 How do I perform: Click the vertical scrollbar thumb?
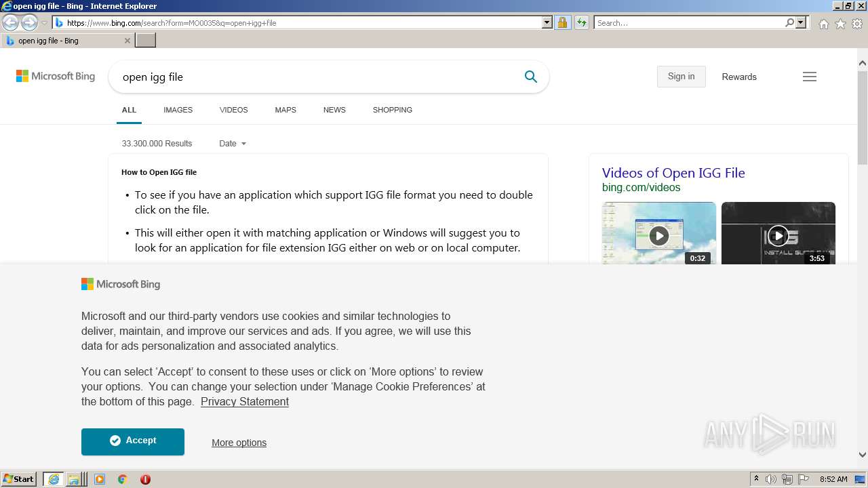(863, 117)
